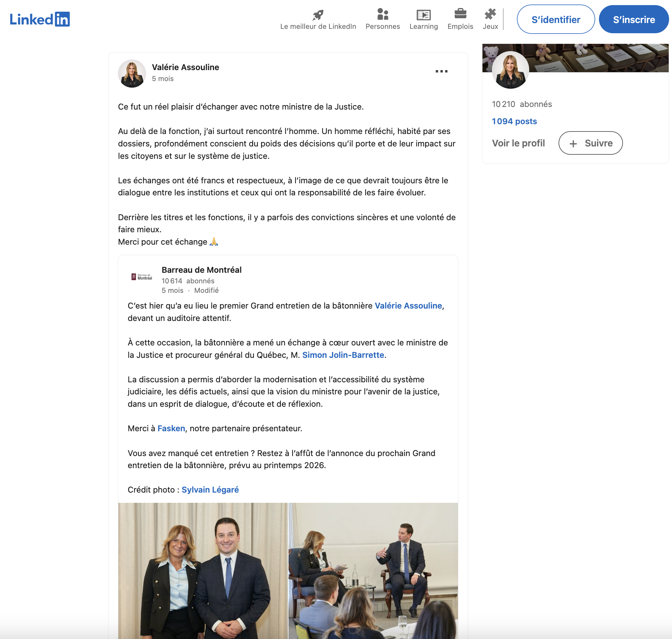Open the portrait photo of two people standing
Screen dimensions: 672x639
203,571
